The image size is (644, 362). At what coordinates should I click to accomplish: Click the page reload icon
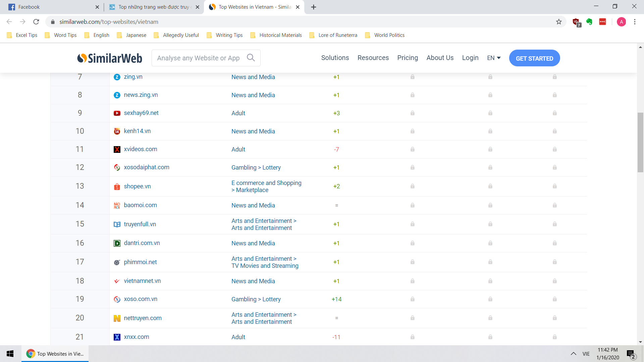(36, 22)
